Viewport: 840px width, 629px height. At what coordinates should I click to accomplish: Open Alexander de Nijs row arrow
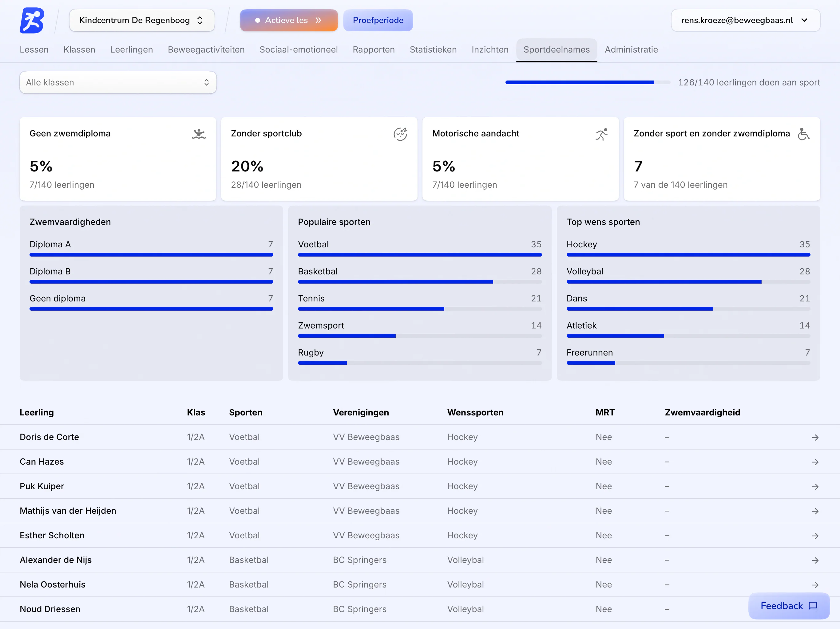coord(815,560)
